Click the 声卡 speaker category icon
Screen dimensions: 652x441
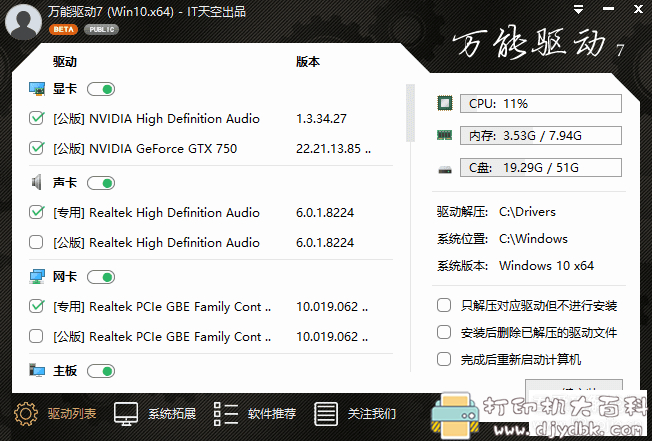(x=37, y=182)
